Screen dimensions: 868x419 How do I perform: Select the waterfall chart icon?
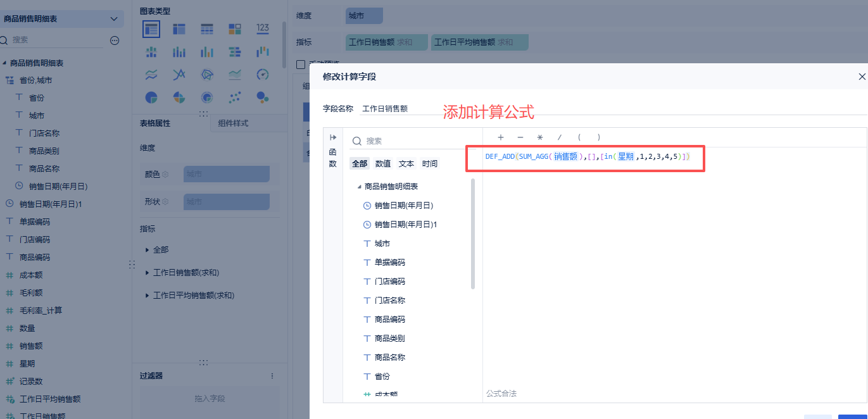(x=263, y=52)
